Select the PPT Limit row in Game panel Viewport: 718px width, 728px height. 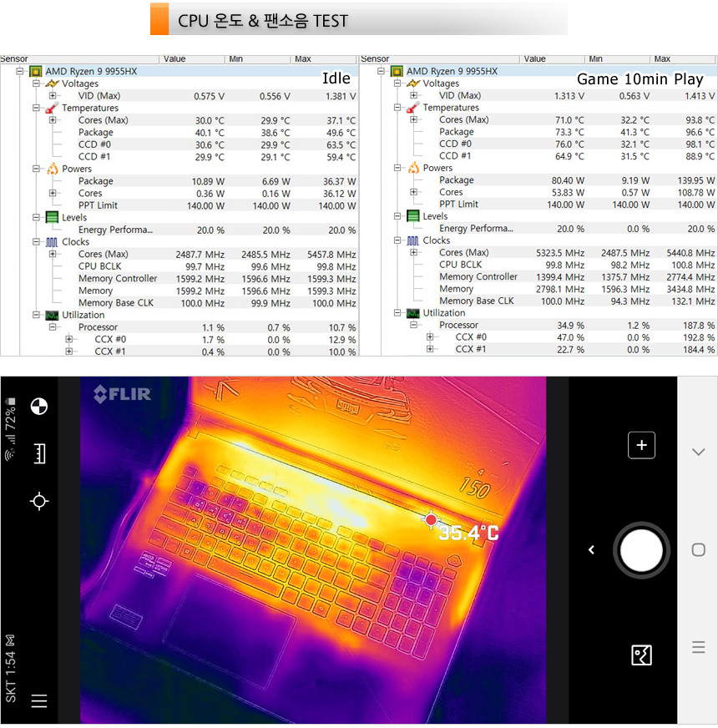pos(458,205)
